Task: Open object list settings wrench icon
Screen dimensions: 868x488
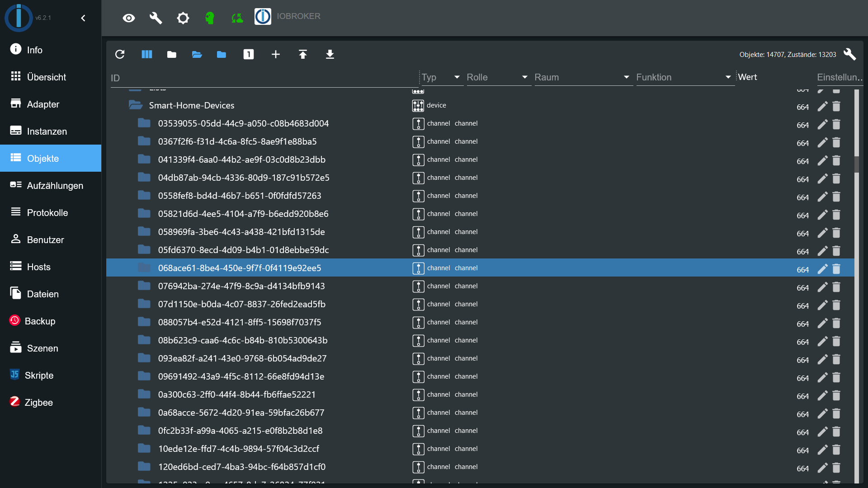Action: [849, 54]
